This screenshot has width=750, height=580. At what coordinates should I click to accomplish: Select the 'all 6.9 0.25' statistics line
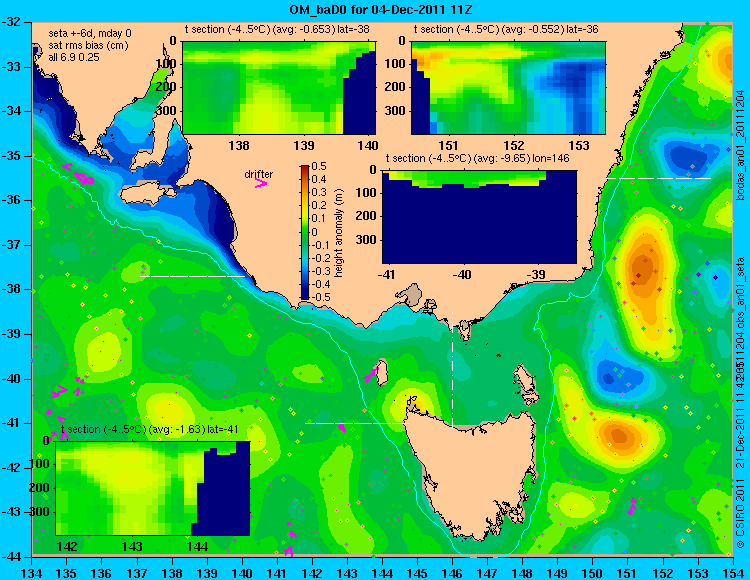(74, 57)
